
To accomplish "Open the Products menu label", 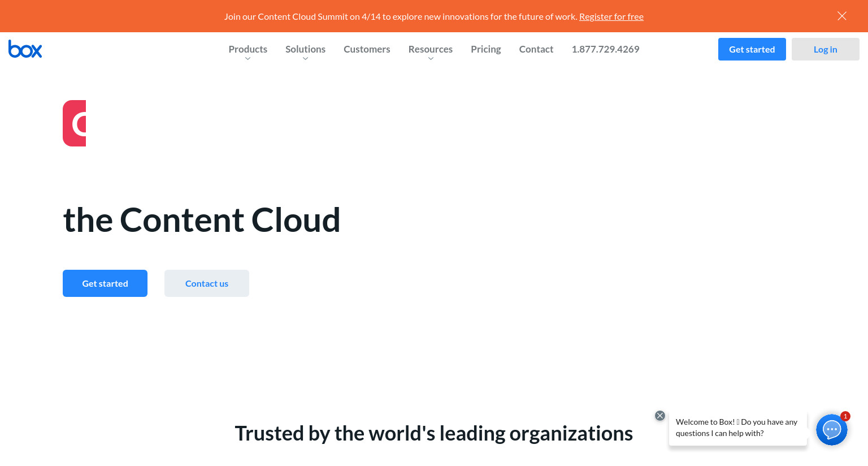I will click(248, 49).
